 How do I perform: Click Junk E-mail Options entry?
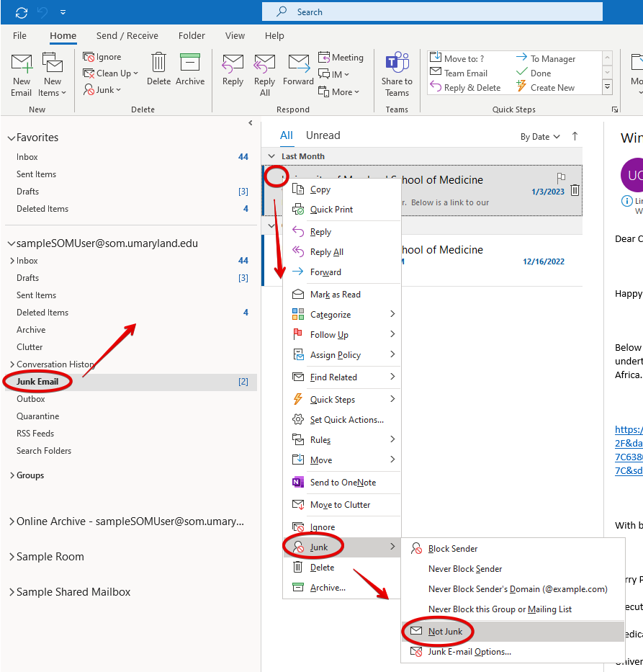pos(469,652)
